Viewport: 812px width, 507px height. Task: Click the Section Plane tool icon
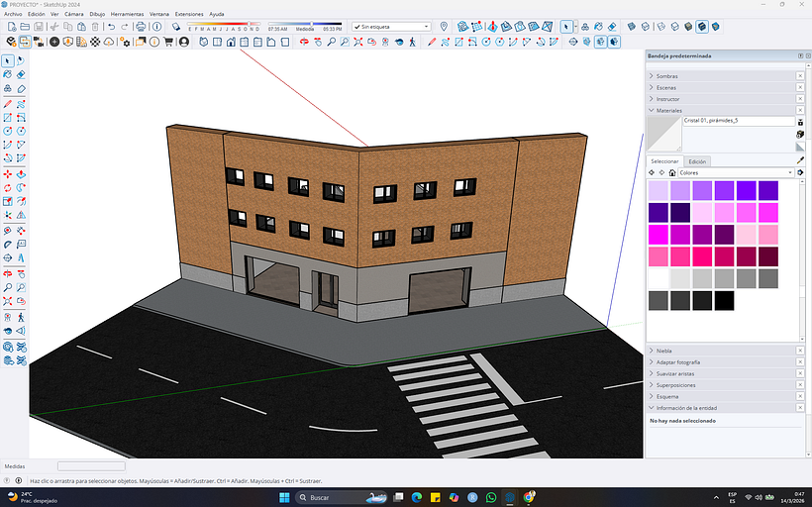click(x=573, y=42)
